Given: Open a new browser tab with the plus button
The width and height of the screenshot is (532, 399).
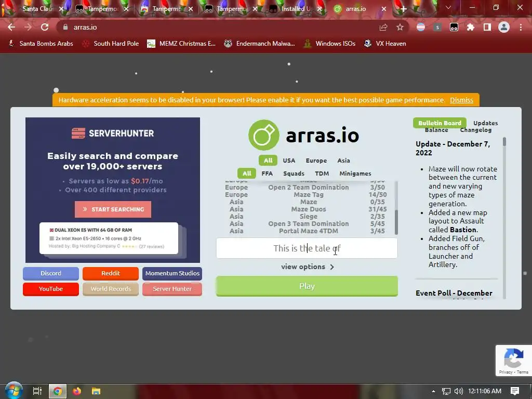Looking at the screenshot, I should click(x=403, y=9).
